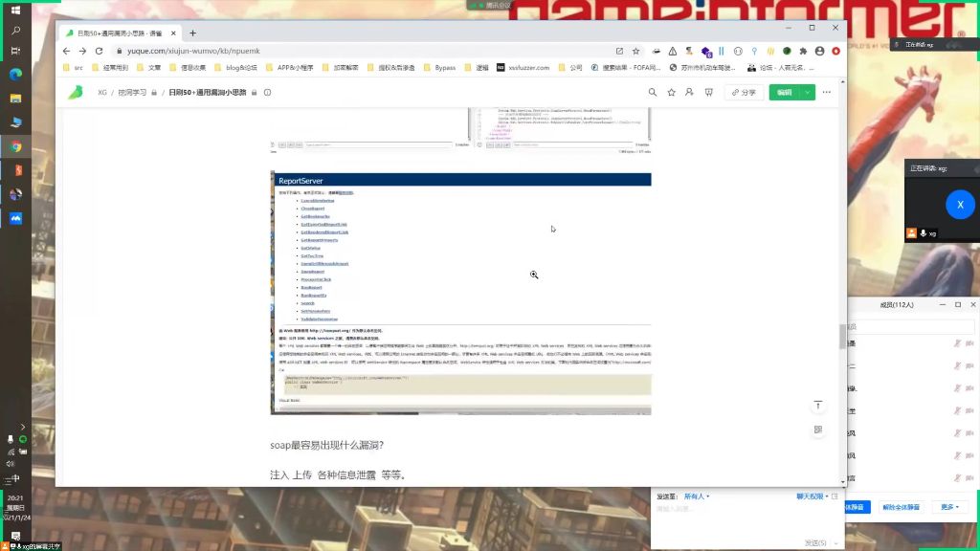The height and width of the screenshot is (551, 980).
Task: Open xssfuzzer.com bookmark
Action: coord(523,68)
